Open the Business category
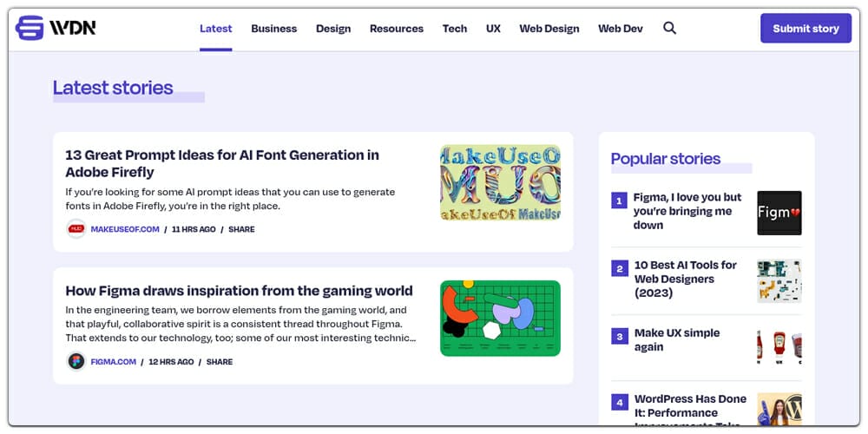Viewport: 868px width, 434px height. pos(274,29)
